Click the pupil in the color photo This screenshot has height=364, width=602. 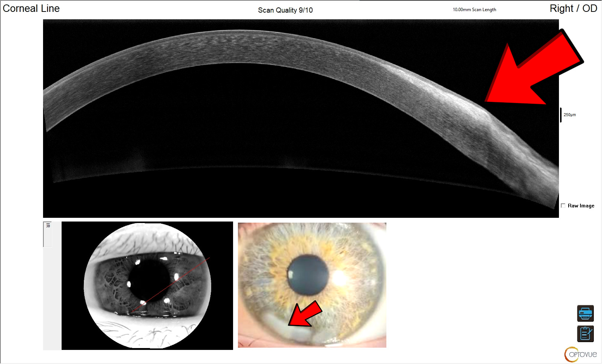[x=308, y=275]
